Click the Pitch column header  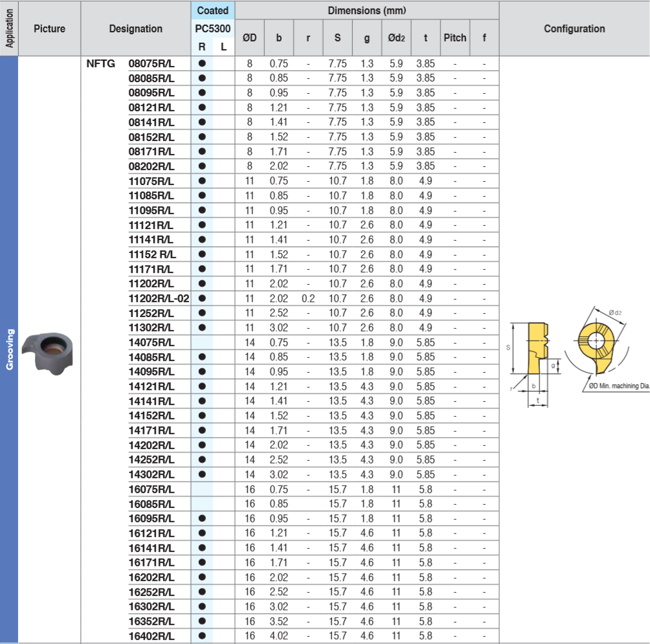[454, 38]
